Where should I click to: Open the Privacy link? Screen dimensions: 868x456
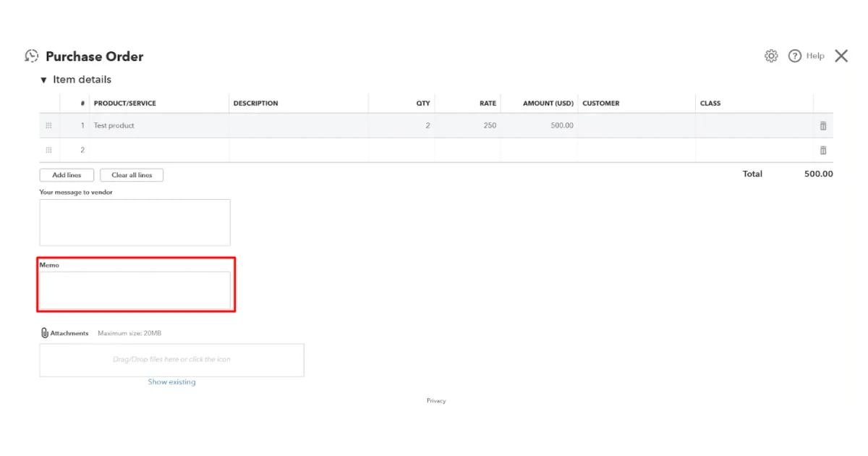tap(436, 400)
